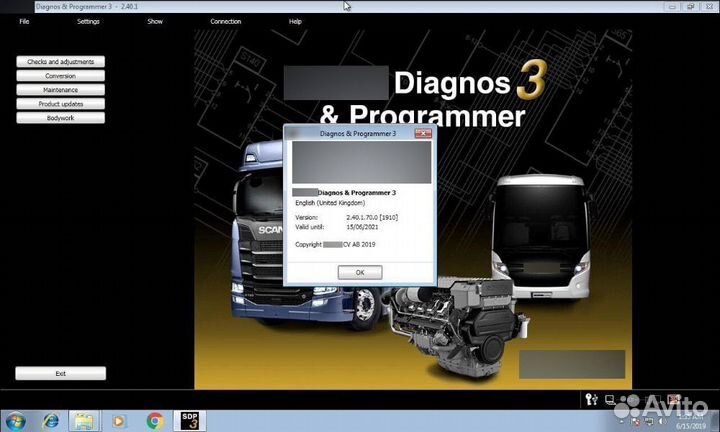Viewport: 720px width, 432px height.
Task: Click the Action Center flag tray icon
Action: [x=635, y=421]
